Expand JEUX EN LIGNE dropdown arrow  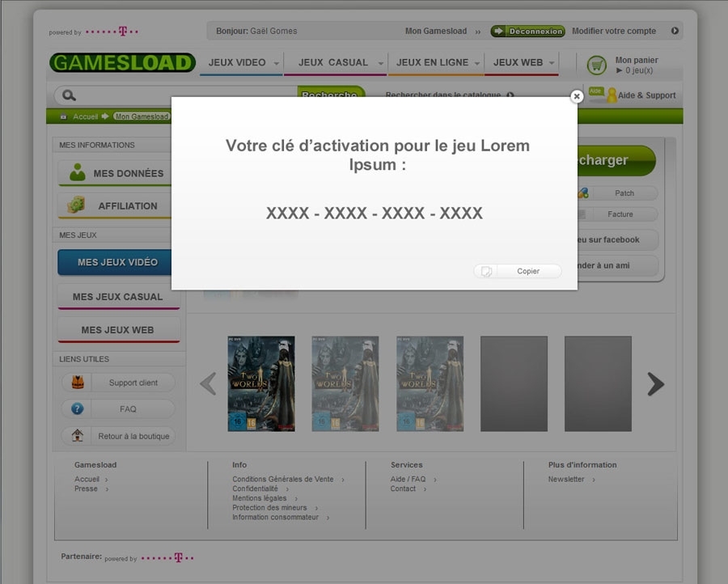click(x=476, y=63)
